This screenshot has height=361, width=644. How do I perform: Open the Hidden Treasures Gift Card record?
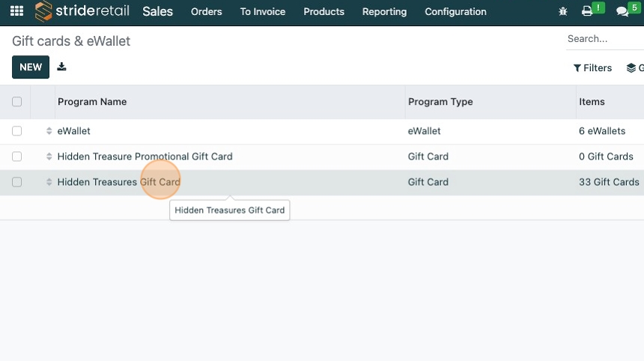pyautogui.click(x=118, y=182)
